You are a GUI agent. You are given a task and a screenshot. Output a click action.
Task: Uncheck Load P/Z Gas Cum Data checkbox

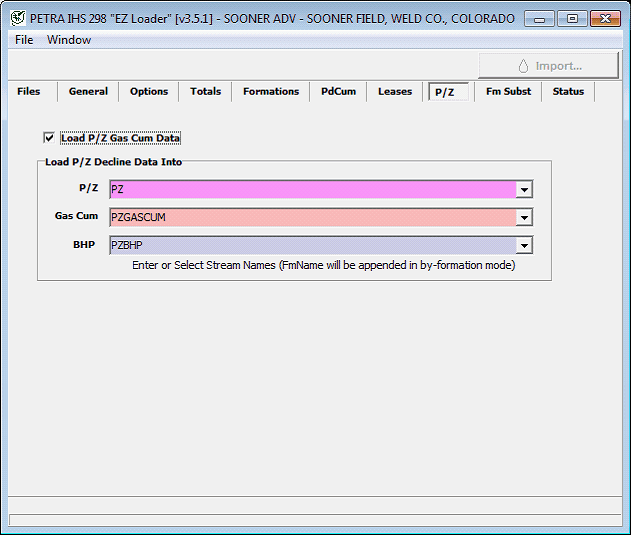[49, 138]
